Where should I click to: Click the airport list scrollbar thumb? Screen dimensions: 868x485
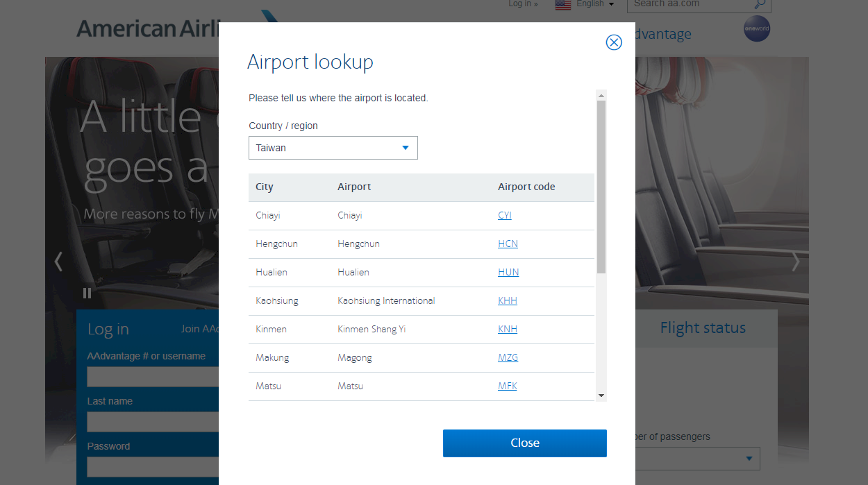coord(601,187)
